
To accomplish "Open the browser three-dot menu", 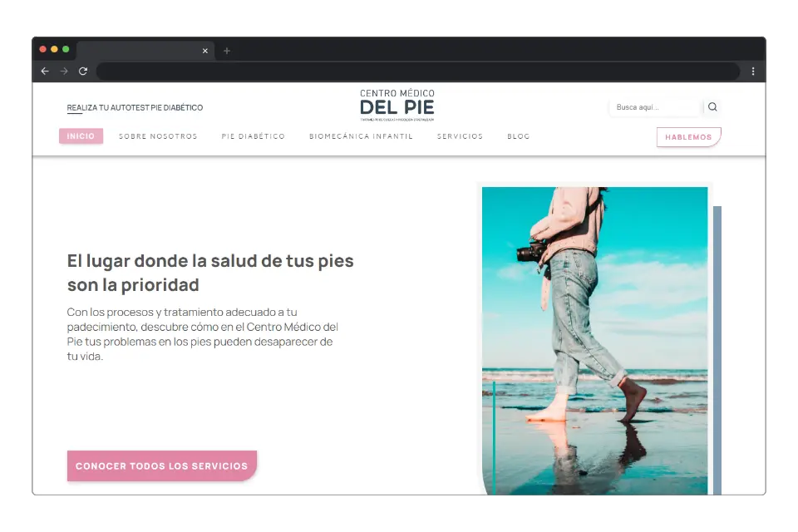I will [753, 71].
